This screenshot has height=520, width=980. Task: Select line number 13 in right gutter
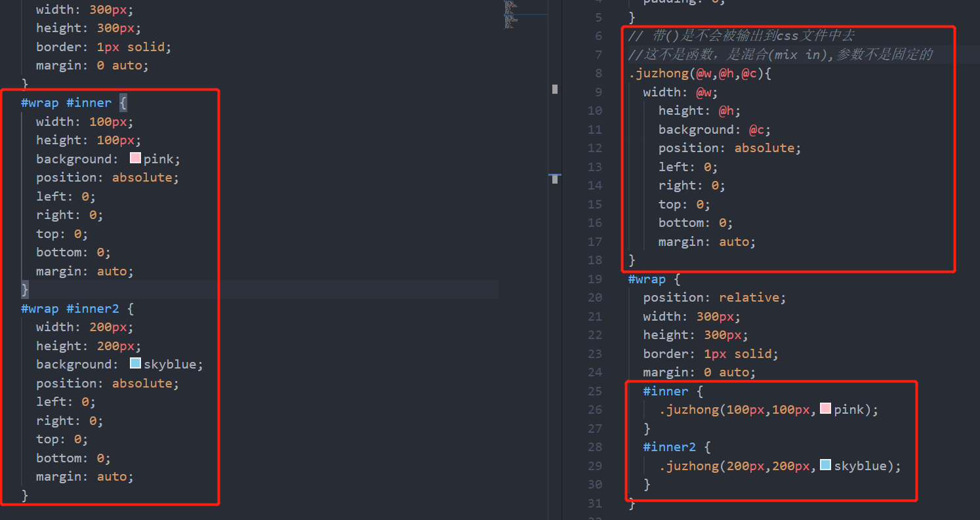pos(595,167)
